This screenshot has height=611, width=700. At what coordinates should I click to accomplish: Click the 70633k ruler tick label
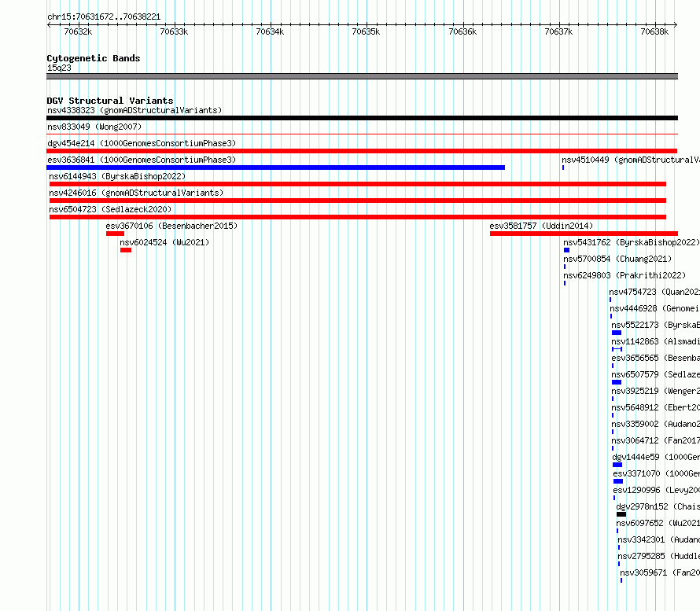(x=174, y=31)
